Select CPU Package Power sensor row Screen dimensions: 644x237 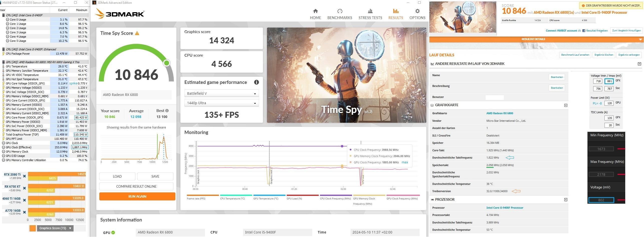(x=44, y=54)
